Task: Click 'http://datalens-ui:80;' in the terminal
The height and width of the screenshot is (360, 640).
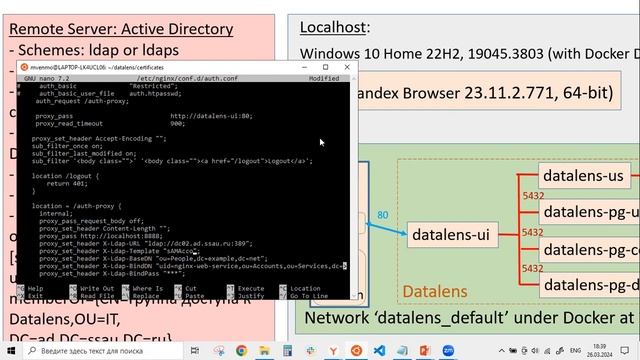Action: pos(211,116)
